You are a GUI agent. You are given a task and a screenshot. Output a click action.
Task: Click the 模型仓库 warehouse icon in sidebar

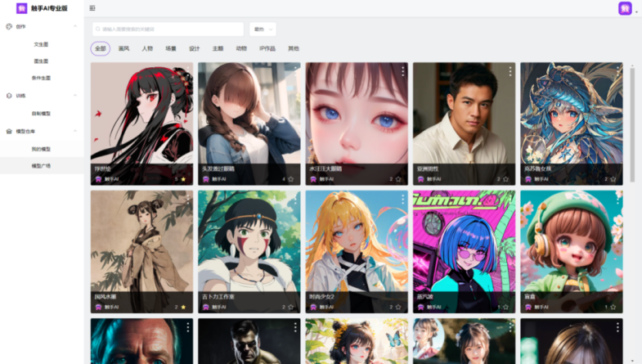pos(9,131)
